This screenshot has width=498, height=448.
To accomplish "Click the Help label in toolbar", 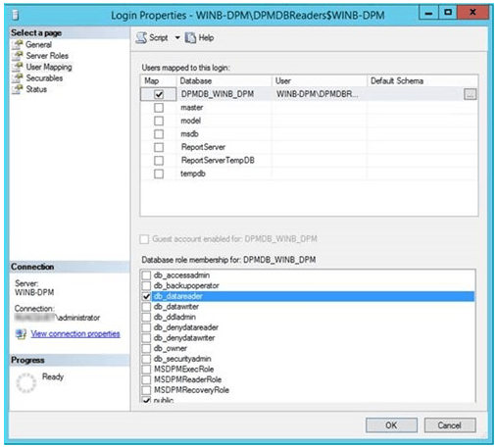I will [206, 38].
